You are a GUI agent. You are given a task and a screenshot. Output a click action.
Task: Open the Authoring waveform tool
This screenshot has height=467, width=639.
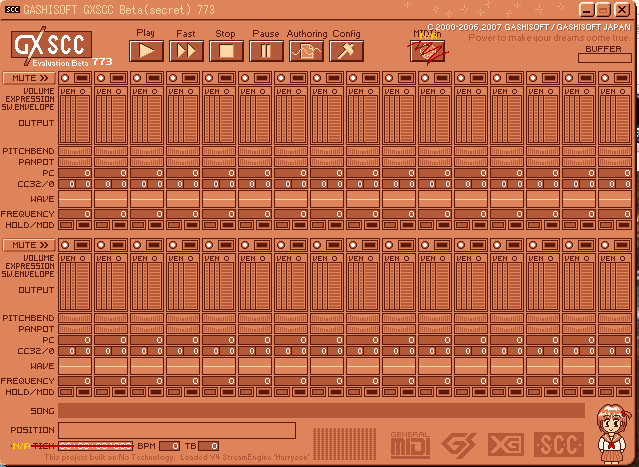point(306,51)
